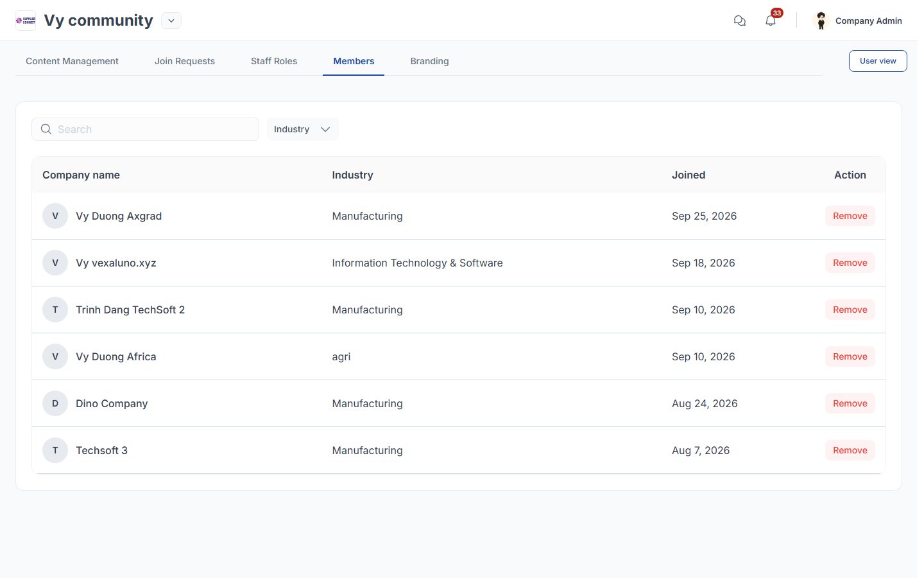Switch to User view
The height and width of the screenshot is (578, 924).
878,61
